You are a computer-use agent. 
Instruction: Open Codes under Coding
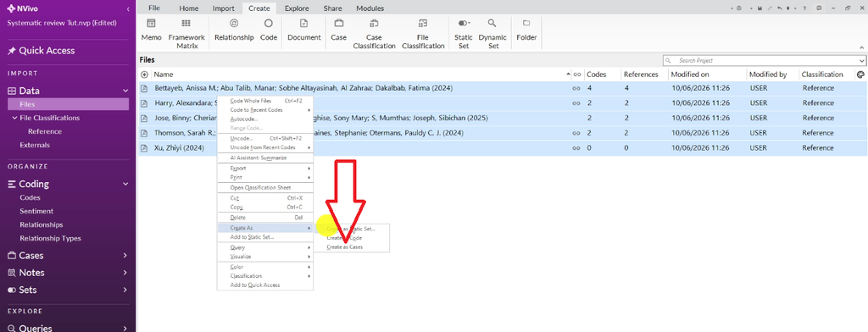pos(30,197)
